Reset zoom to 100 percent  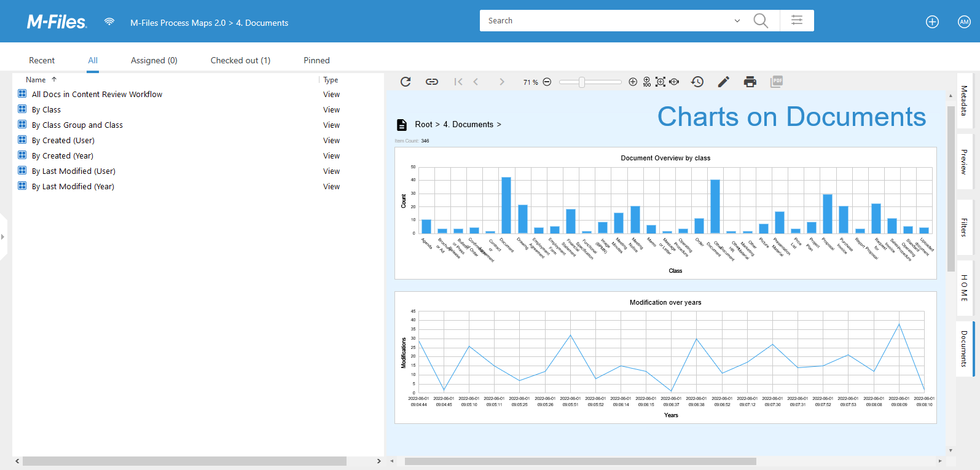(646, 82)
